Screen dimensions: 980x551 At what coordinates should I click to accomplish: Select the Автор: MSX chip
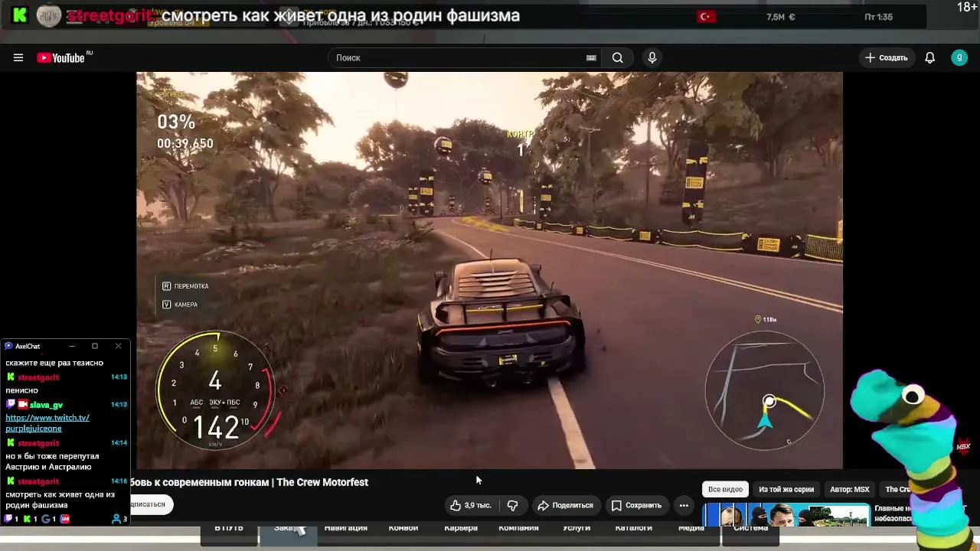pos(850,489)
